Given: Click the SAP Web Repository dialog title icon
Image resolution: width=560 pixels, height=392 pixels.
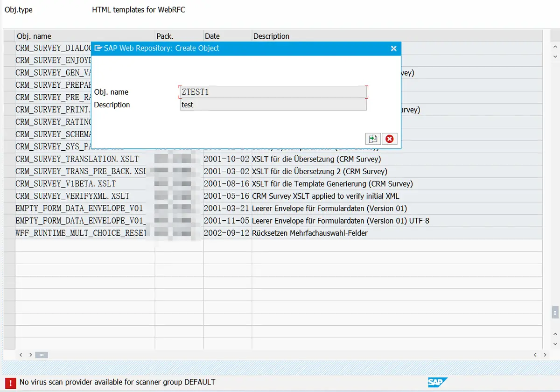Looking at the screenshot, I should tap(98, 48).
